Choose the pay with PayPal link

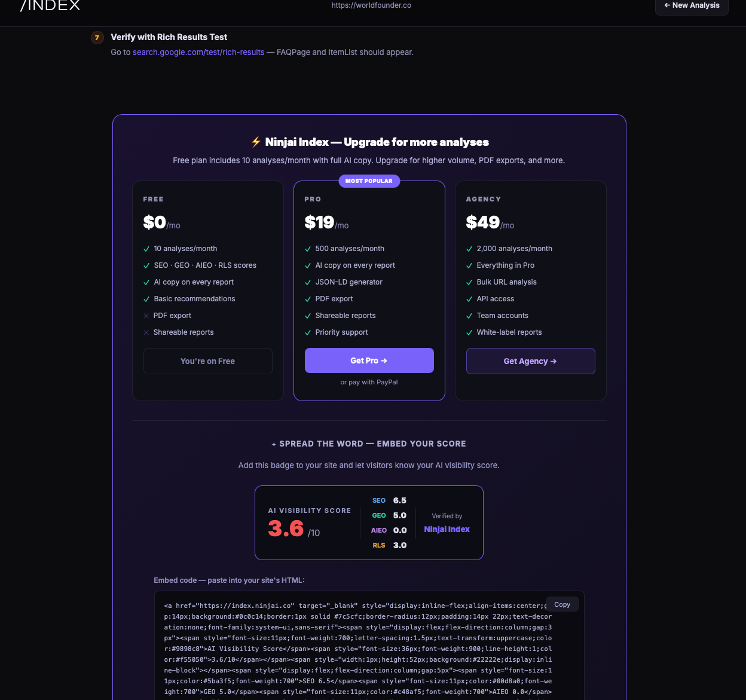tap(369, 382)
